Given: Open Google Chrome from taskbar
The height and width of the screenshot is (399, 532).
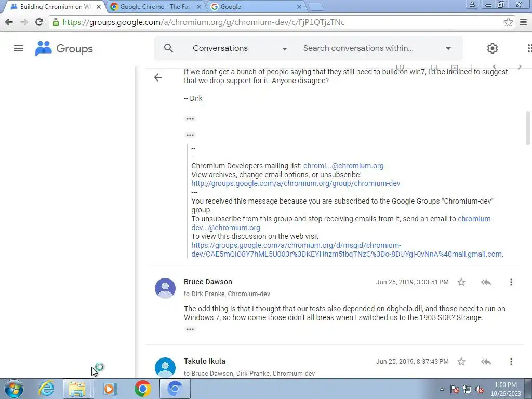Looking at the screenshot, I should 142,389.
